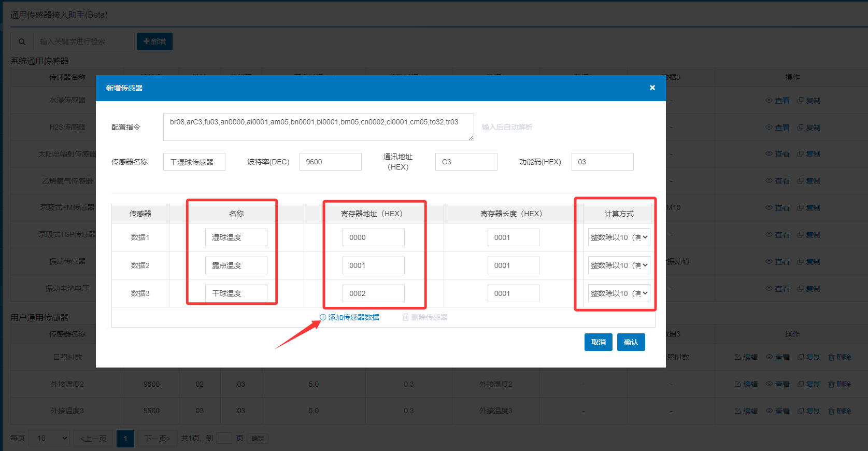Click copy icon in 泵吸式TSP传感器 row
The image size is (868, 451).
click(x=800, y=235)
